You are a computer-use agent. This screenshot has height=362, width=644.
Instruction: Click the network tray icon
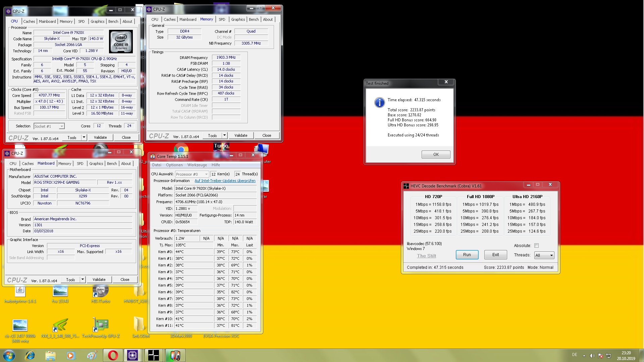pyautogui.click(x=609, y=356)
